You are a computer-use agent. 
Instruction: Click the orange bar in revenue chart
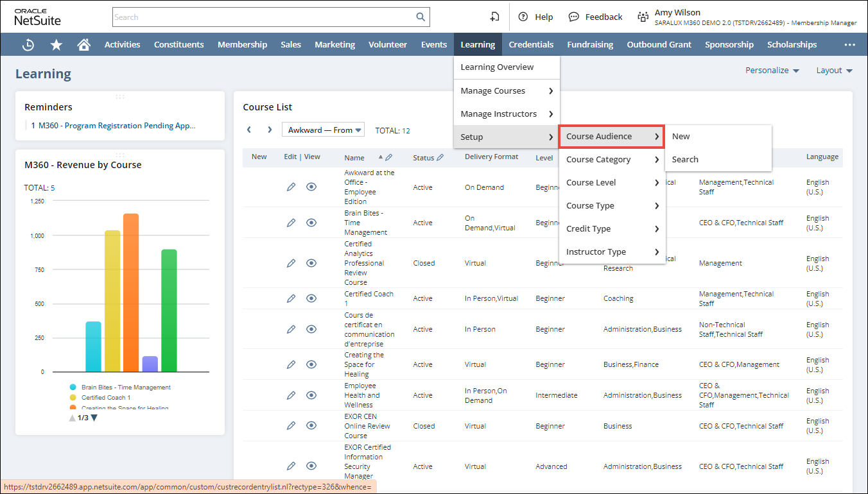coord(131,293)
